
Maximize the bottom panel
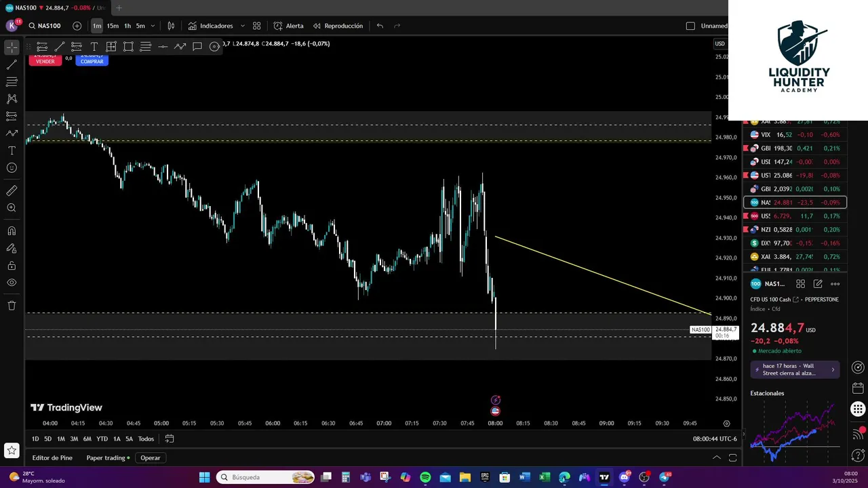pos(732,457)
